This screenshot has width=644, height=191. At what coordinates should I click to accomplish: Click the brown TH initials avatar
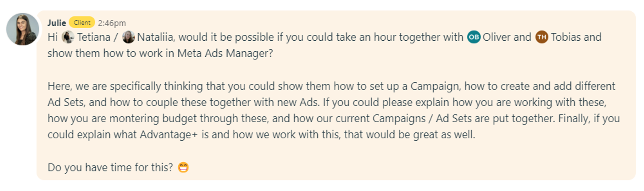coord(542,37)
